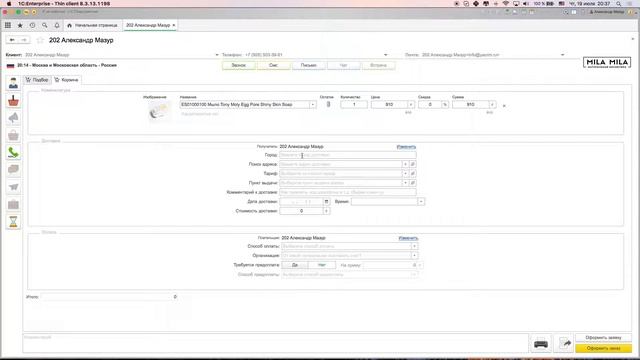
Task: Expand the delivery Время dropdown
Action: tap(421, 202)
